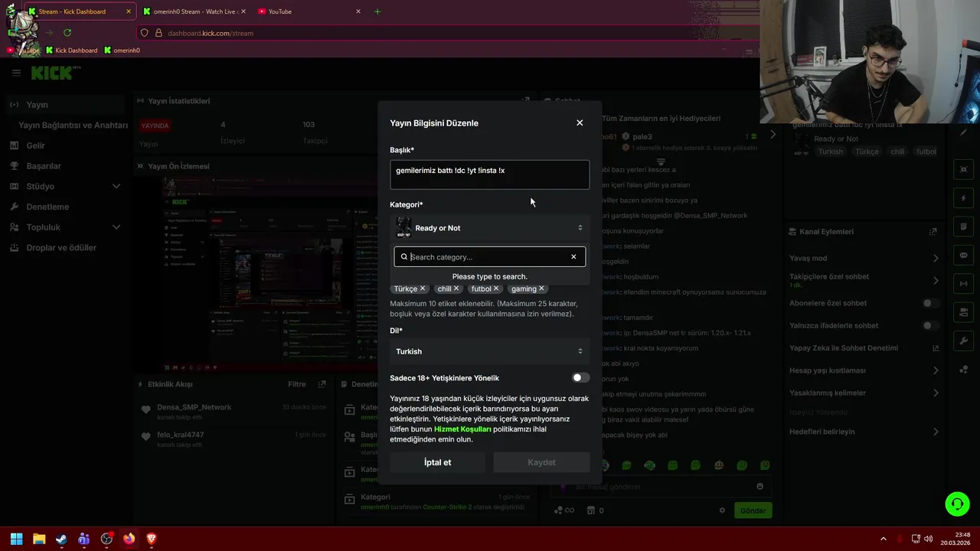The width and height of the screenshot is (980, 551).
Task: Open Steam from the taskbar
Action: click(61, 539)
